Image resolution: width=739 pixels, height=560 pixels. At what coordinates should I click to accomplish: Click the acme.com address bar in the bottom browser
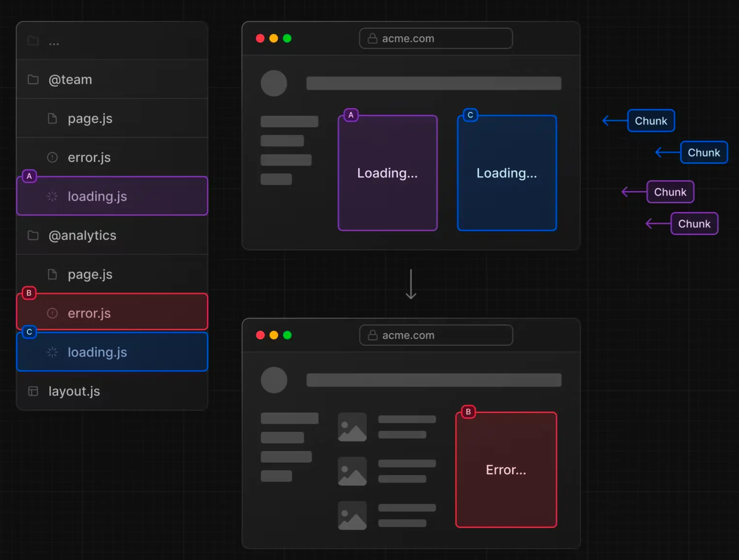pos(436,335)
